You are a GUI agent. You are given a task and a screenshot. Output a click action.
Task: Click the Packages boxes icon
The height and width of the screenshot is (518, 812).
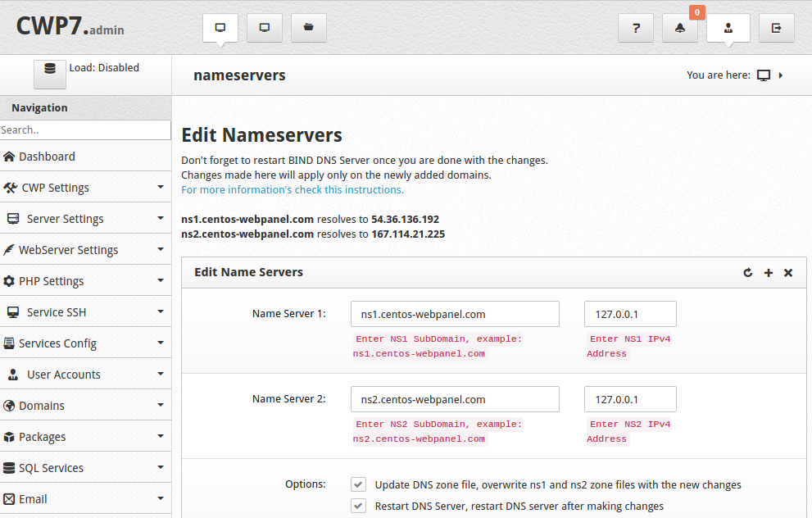[9, 437]
